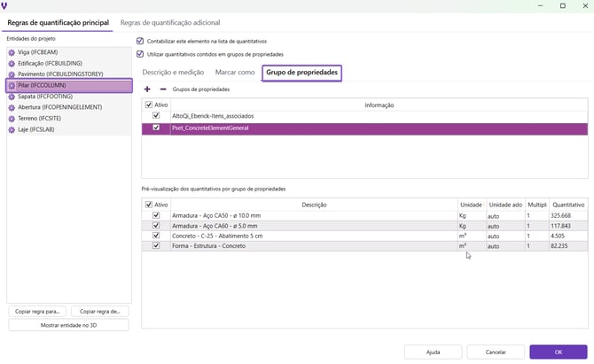Toggle the Ativo header checkbox in the property groups table
The image size is (594, 364).
(x=149, y=105)
